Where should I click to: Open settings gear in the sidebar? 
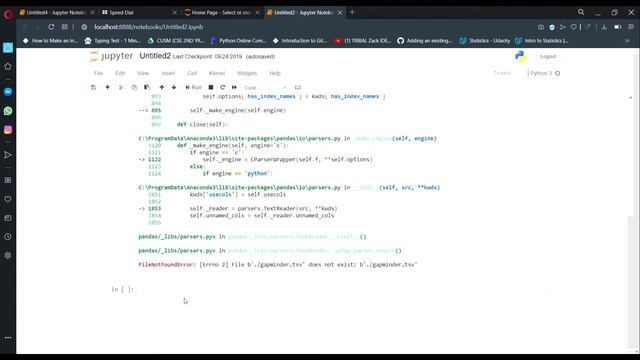[8, 256]
